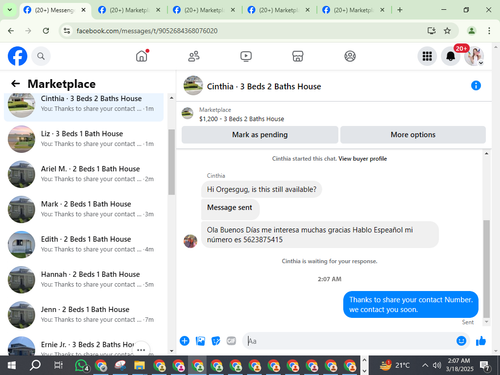Open conversation information (i) icon

click(476, 86)
